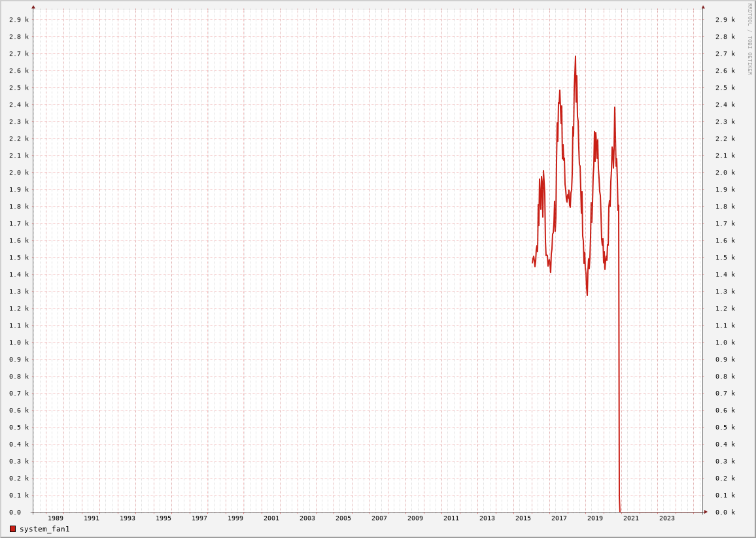
Task: Select the 2015 label on the x-axis
Action: 523,518
